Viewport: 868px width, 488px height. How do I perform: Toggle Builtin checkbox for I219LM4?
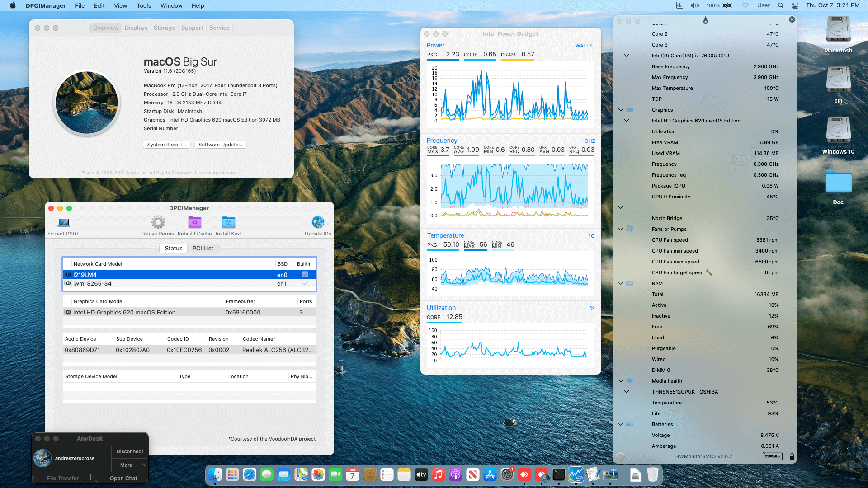[x=305, y=274]
